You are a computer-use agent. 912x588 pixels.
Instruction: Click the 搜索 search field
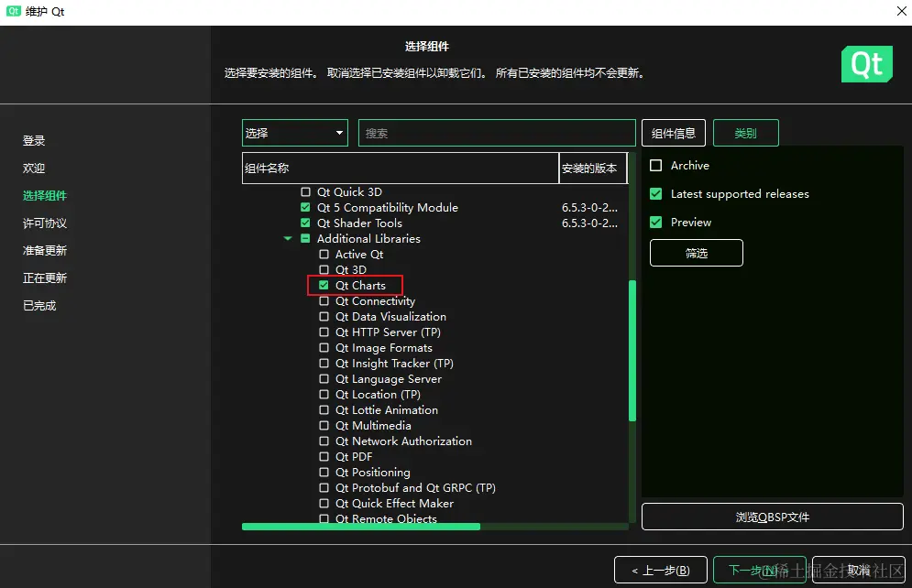click(497, 133)
